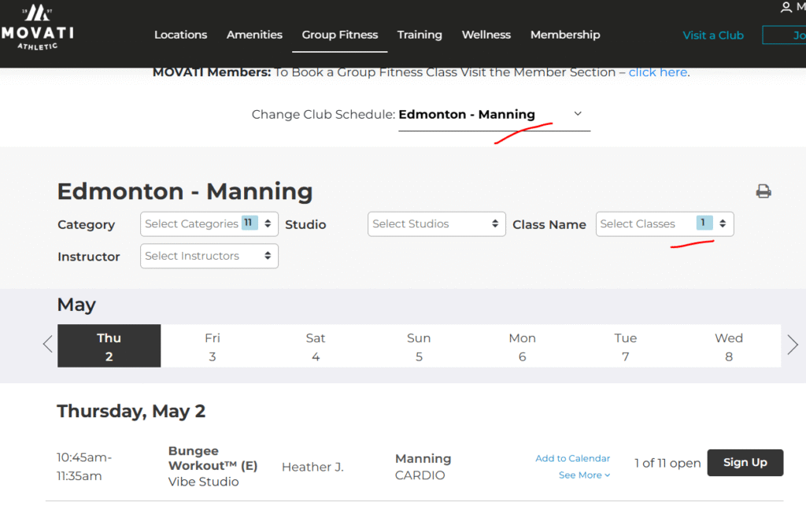Click the Thursday, May 2 heading
806x532 pixels.
pos(131,412)
